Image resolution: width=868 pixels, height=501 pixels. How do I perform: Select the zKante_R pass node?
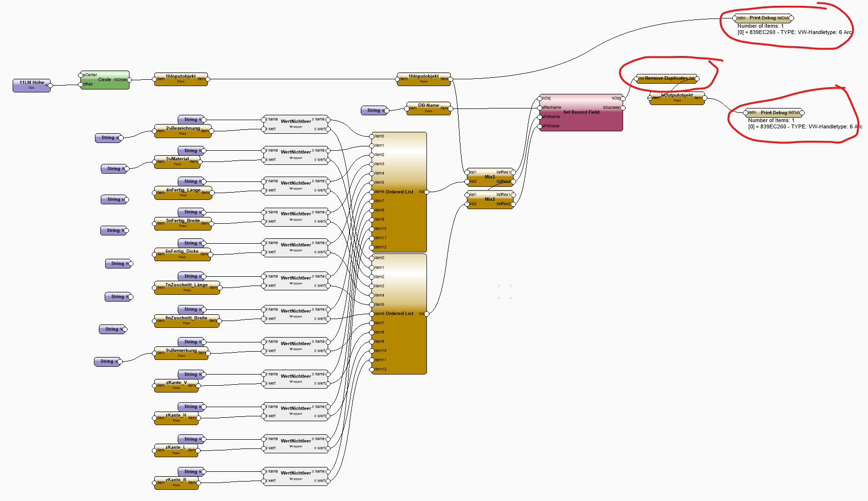click(176, 483)
